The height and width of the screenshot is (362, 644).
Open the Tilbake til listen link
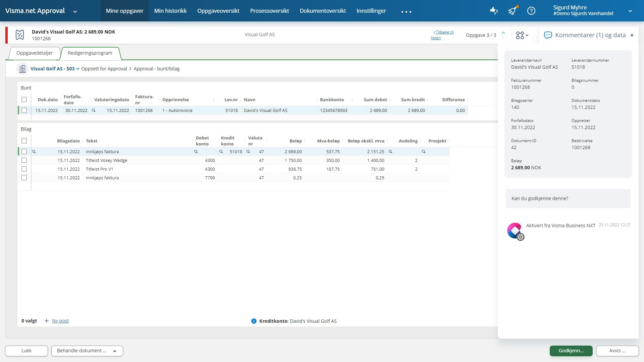442,35
